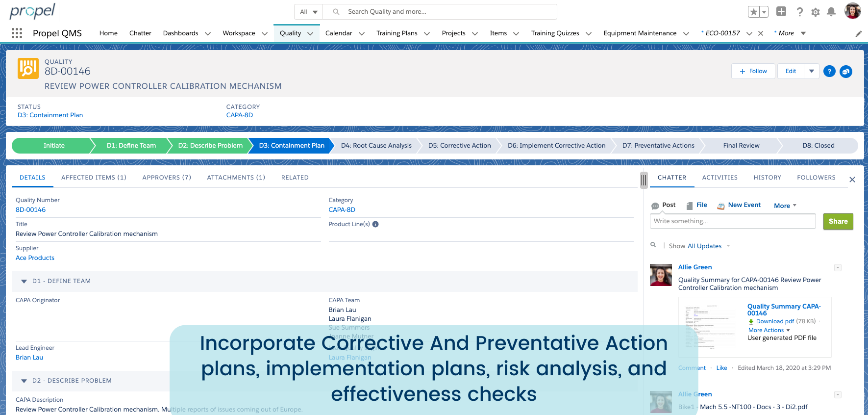The image size is (868, 415).
Task: Switch to the Affected Items tab
Action: pyautogui.click(x=94, y=178)
